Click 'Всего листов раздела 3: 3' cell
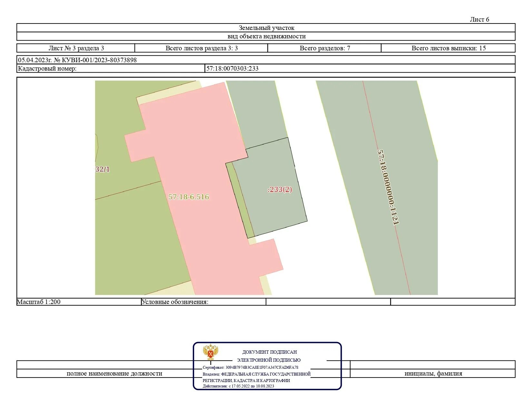 202,48
